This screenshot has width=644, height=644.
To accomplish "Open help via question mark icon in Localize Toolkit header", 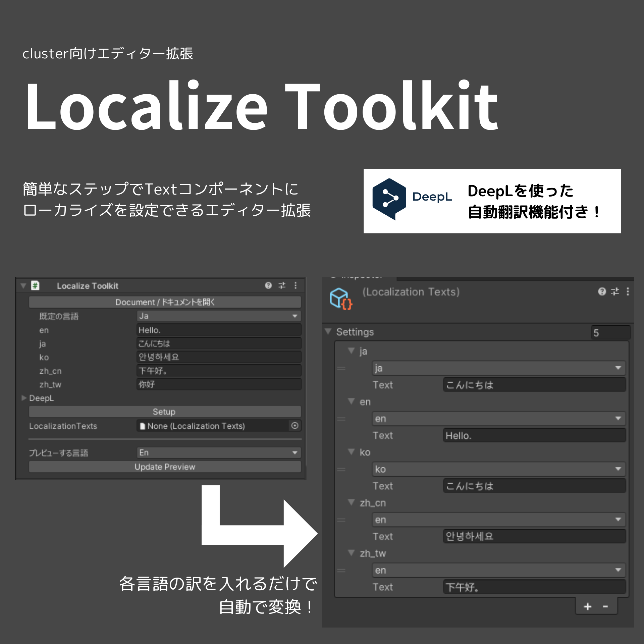I will point(268,286).
